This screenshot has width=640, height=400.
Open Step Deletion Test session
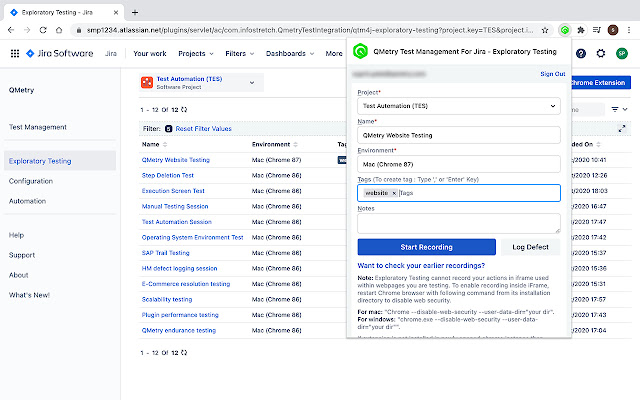pos(167,176)
